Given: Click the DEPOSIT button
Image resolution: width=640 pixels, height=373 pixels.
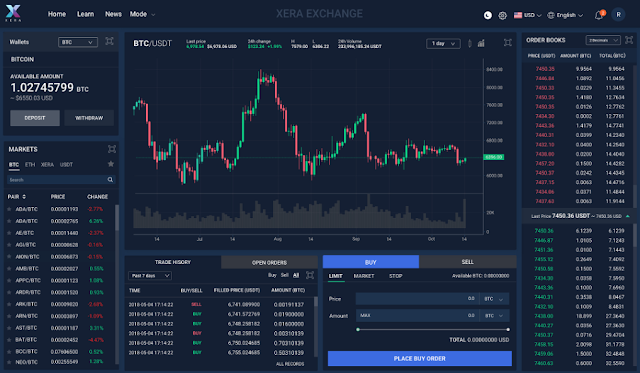Looking at the screenshot, I should [x=35, y=118].
